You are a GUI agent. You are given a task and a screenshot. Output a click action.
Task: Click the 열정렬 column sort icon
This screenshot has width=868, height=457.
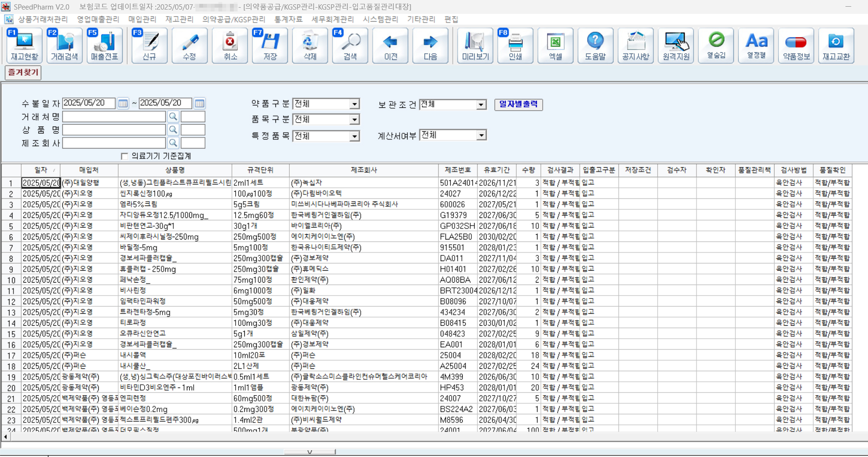pos(756,46)
